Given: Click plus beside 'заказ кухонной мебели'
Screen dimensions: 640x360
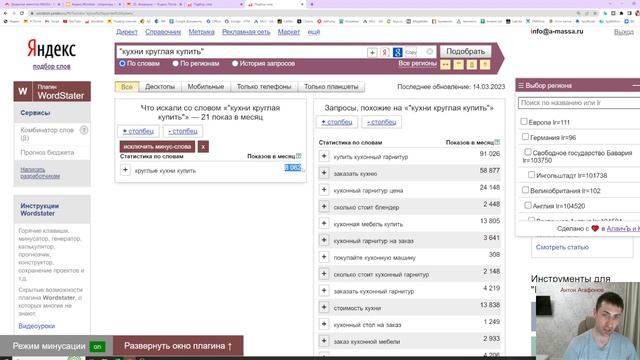Looking at the screenshot, I should click(324, 341).
